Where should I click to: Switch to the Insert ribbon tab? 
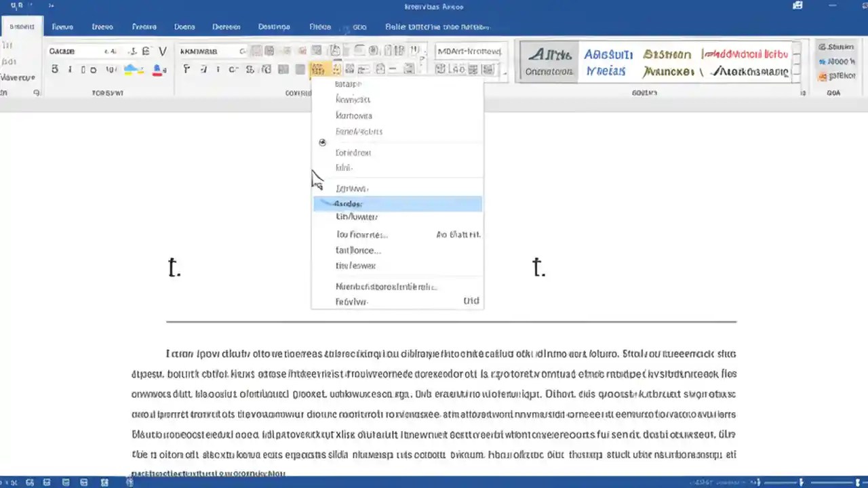62,27
